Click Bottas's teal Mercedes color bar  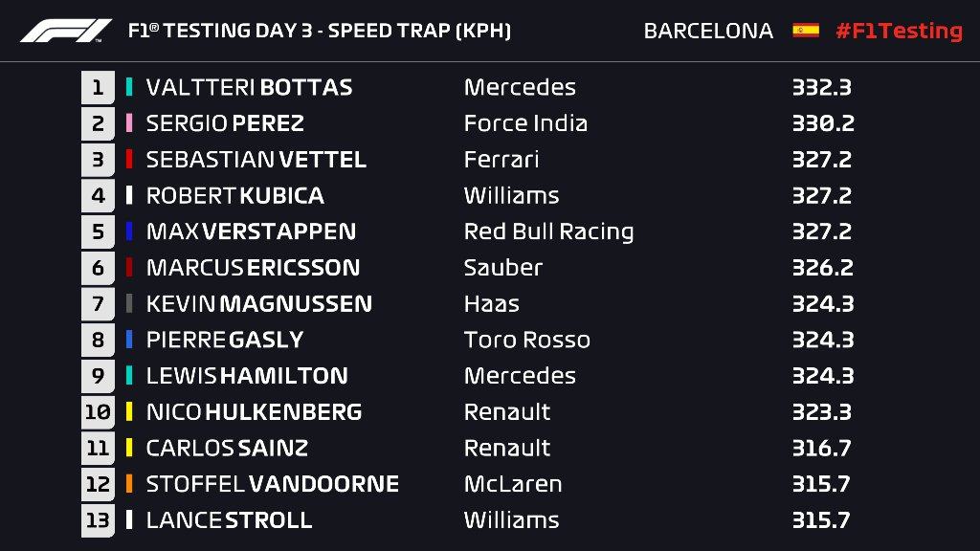pyautogui.click(x=129, y=87)
